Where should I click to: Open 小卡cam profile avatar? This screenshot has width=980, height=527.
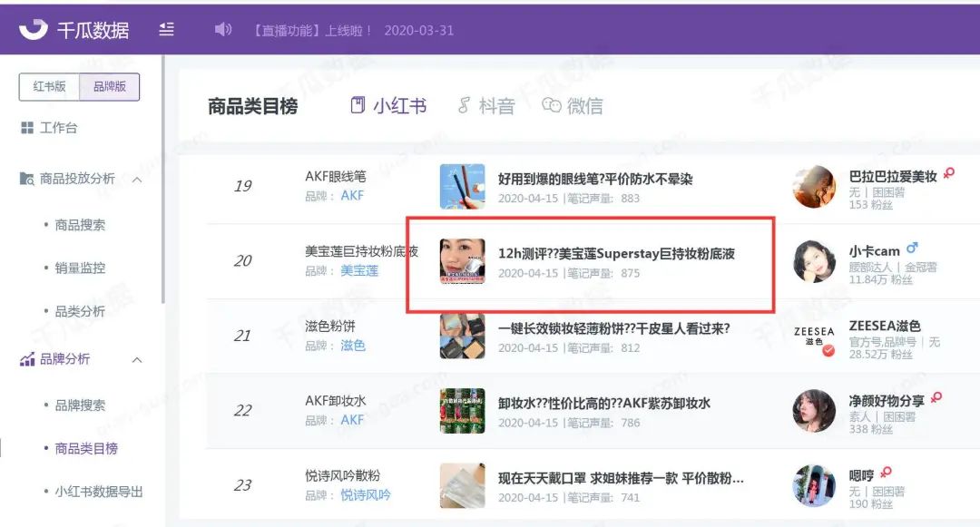pos(814,261)
